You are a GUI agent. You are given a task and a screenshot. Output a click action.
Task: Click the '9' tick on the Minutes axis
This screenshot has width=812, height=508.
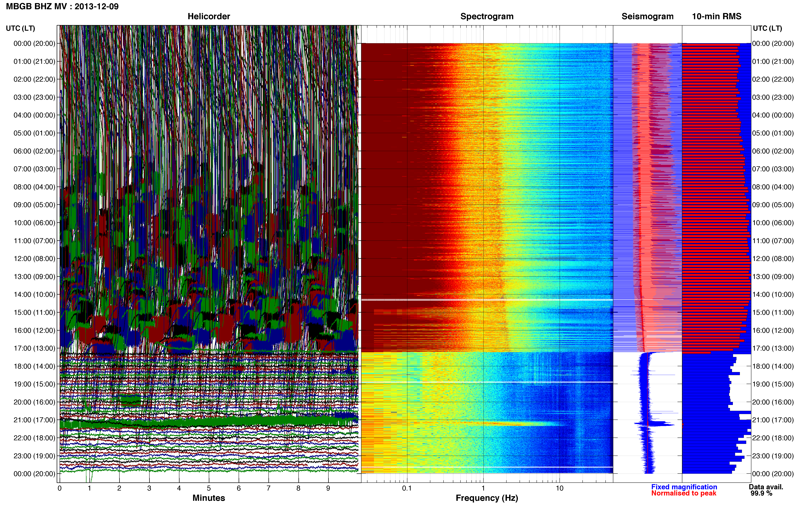328,488
